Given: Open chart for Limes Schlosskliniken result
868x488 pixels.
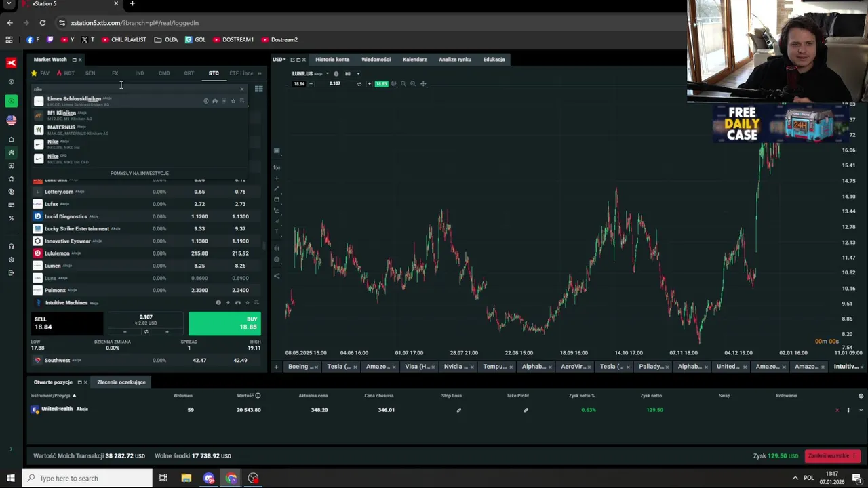Looking at the screenshot, I should pyautogui.click(x=215, y=101).
